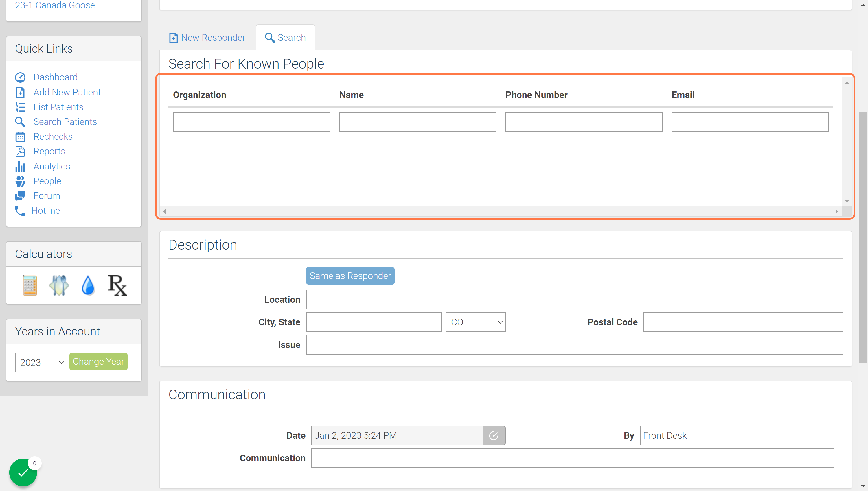
Task: Click the search table's down scroll arrow
Action: (847, 201)
